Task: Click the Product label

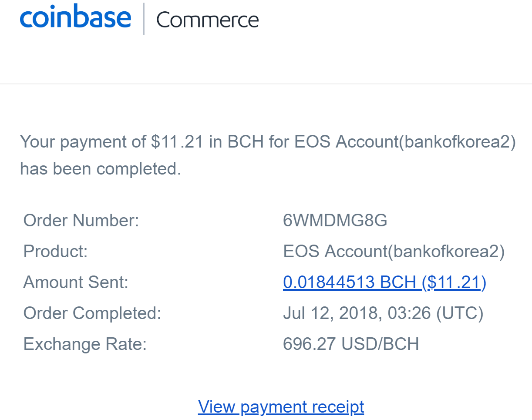Action: [55, 252]
